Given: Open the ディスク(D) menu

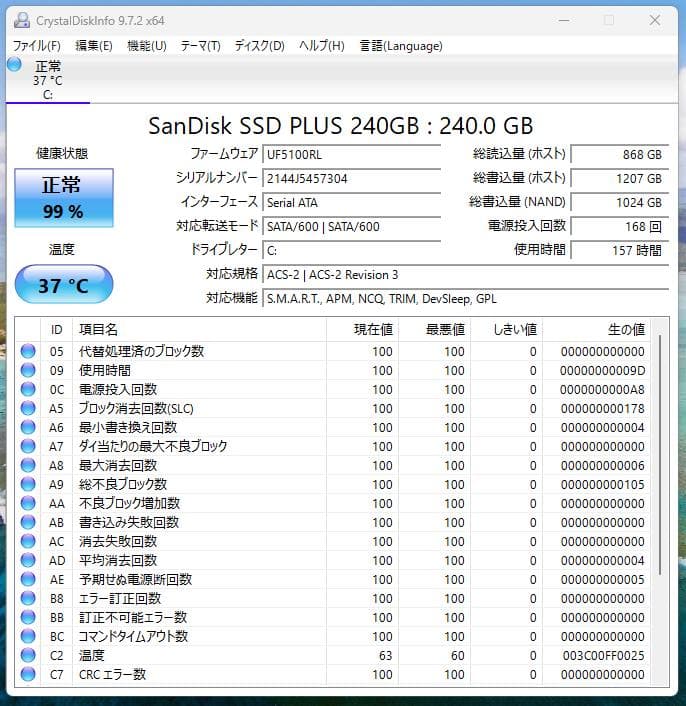Looking at the screenshot, I should (x=259, y=46).
